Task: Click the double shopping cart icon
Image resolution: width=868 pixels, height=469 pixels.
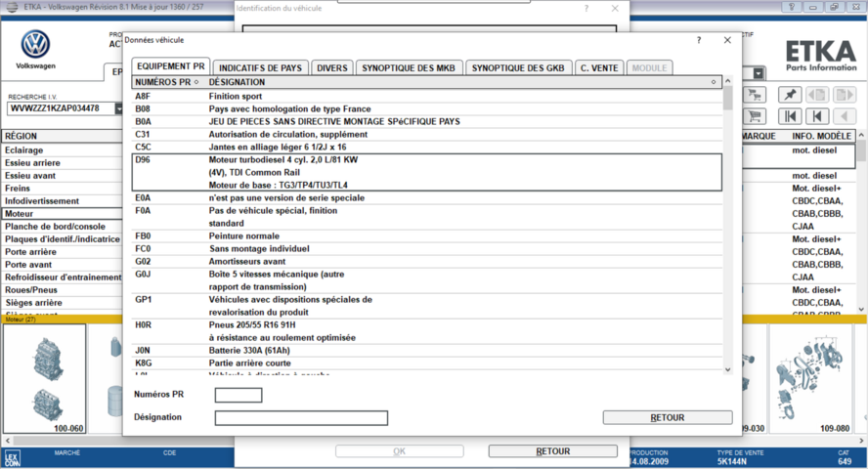Action: [x=754, y=95]
